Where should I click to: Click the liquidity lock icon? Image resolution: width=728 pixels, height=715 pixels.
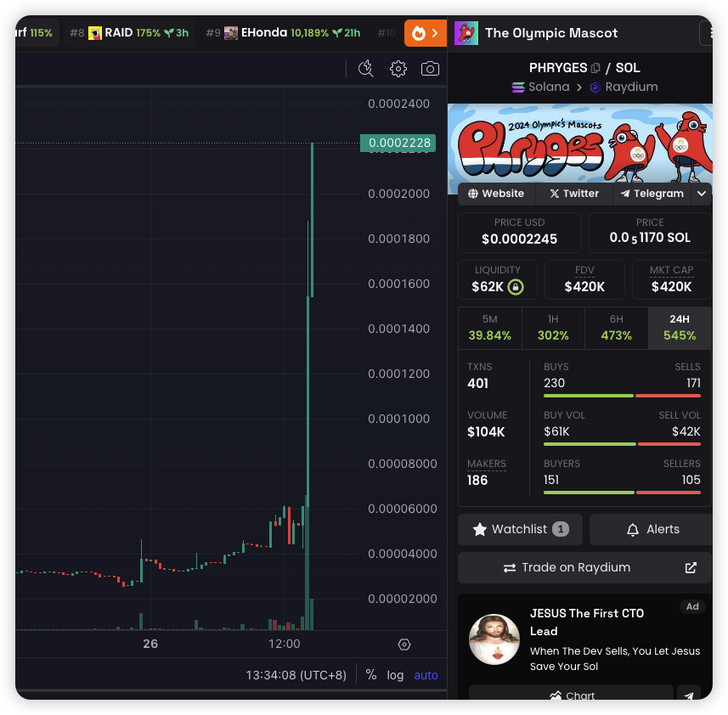[x=516, y=287]
